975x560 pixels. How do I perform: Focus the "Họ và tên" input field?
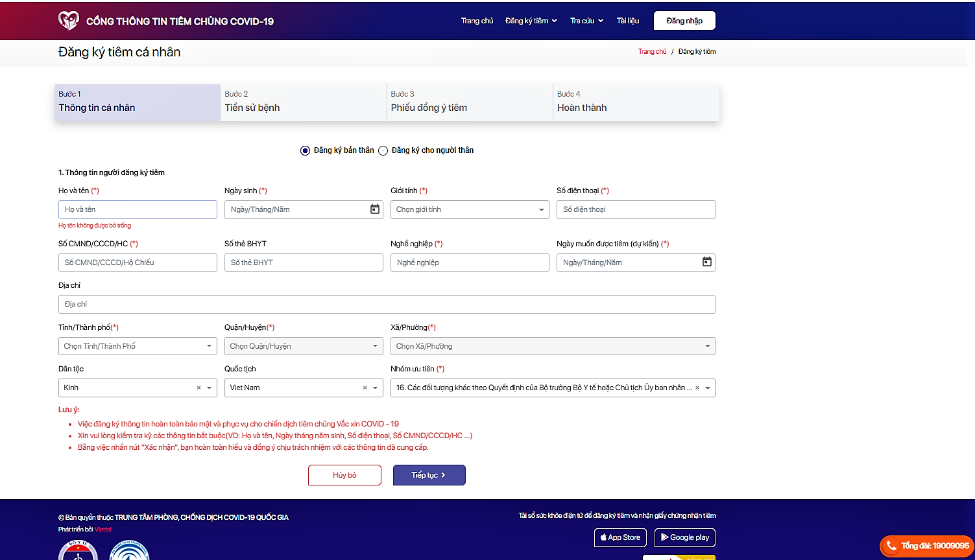point(138,209)
